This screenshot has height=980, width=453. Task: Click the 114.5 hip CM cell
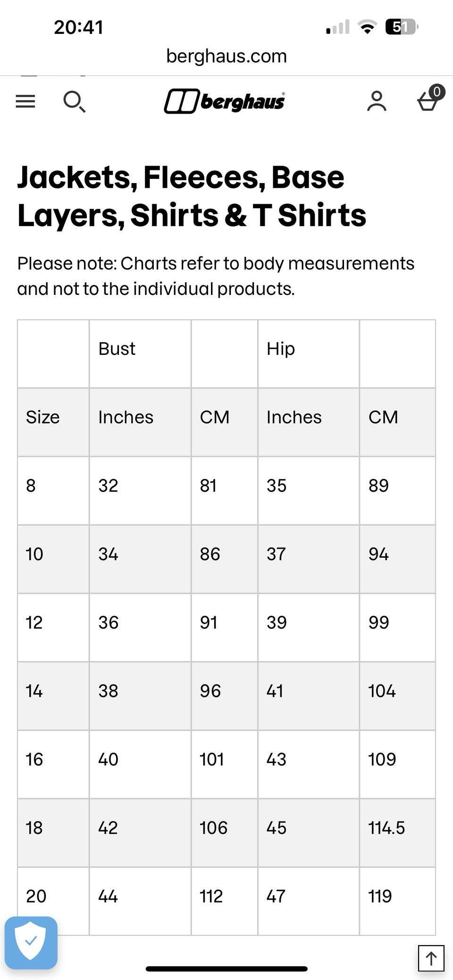pyautogui.click(x=386, y=828)
